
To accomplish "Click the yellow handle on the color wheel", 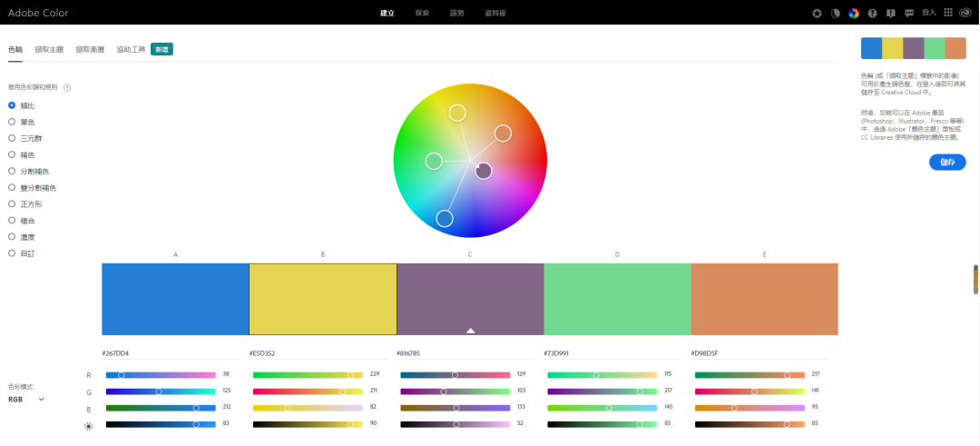I will point(457,113).
